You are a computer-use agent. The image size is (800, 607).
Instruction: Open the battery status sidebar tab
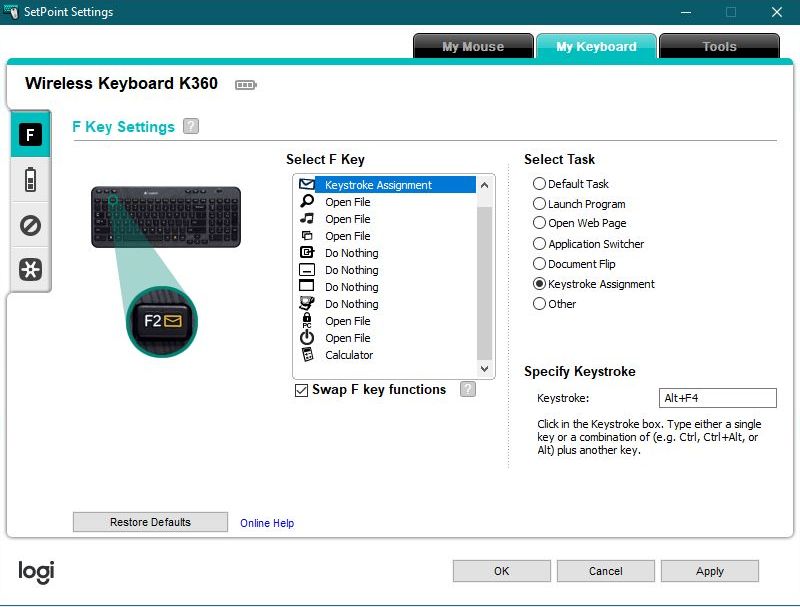pyautogui.click(x=30, y=180)
